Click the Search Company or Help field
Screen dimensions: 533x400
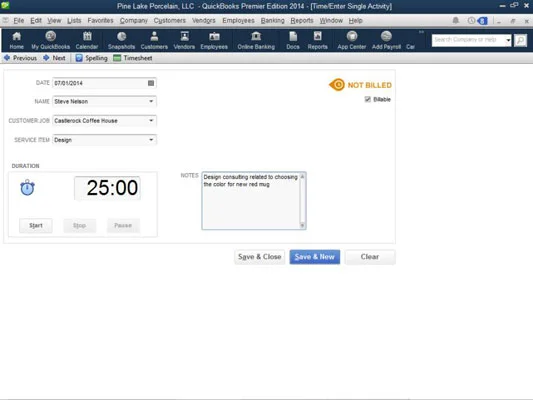tap(468, 40)
